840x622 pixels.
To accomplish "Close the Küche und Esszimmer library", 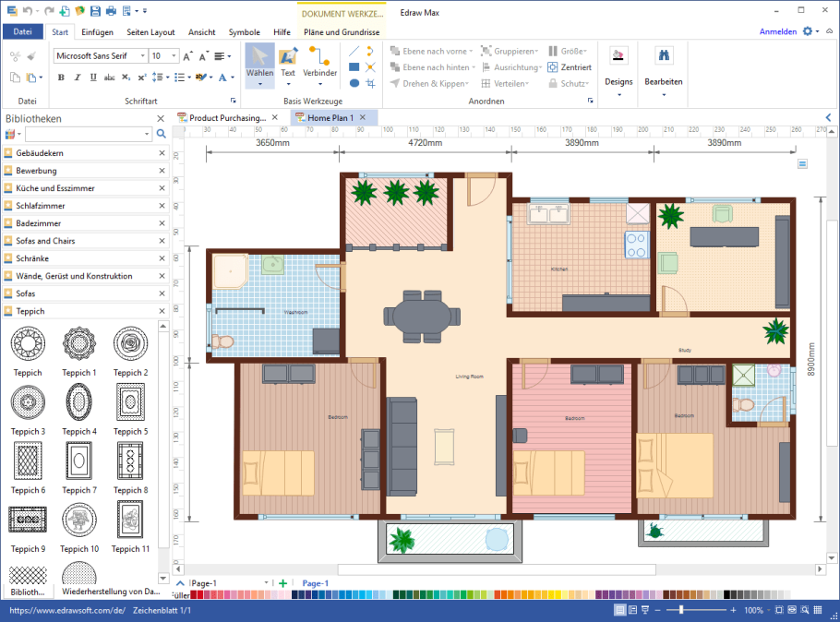I will click(x=162, y=188).
